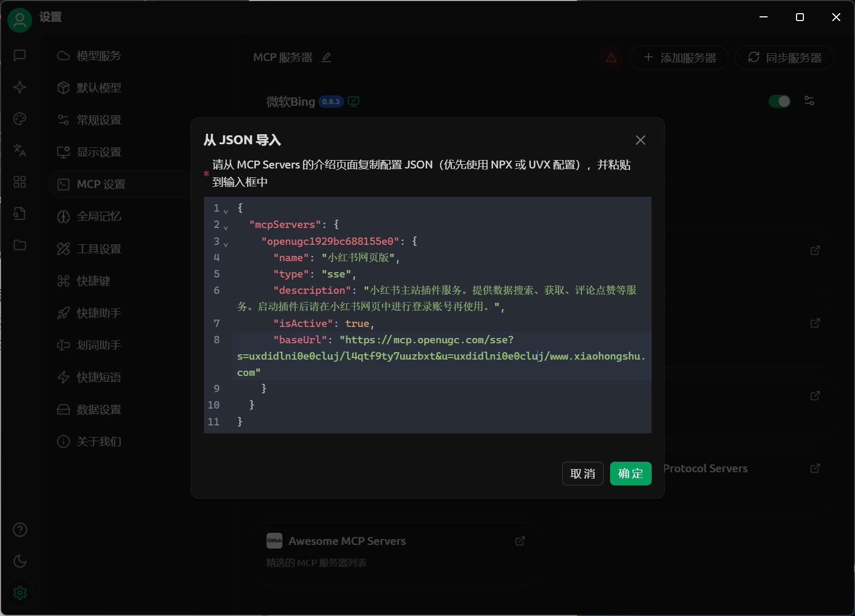Close the 从 JSON 导入 dialog
Viewport: 855px width, 616px height.
point(641,140)
